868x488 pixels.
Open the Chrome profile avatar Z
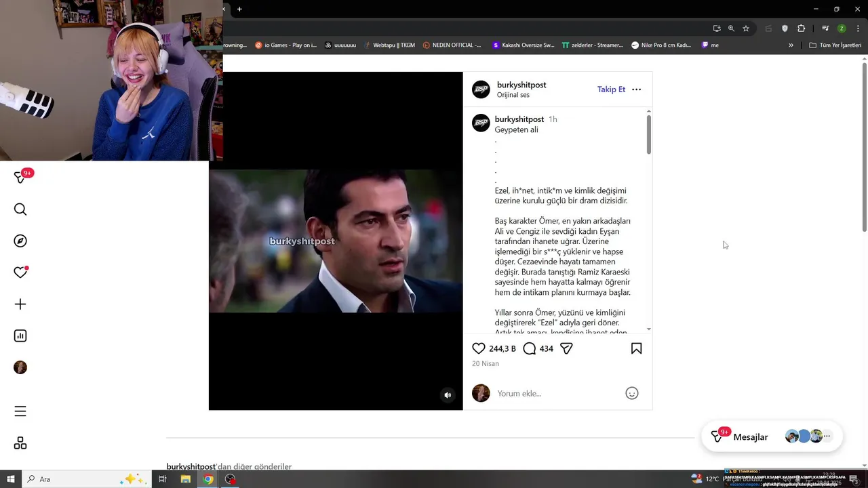(x=842, y=28)
